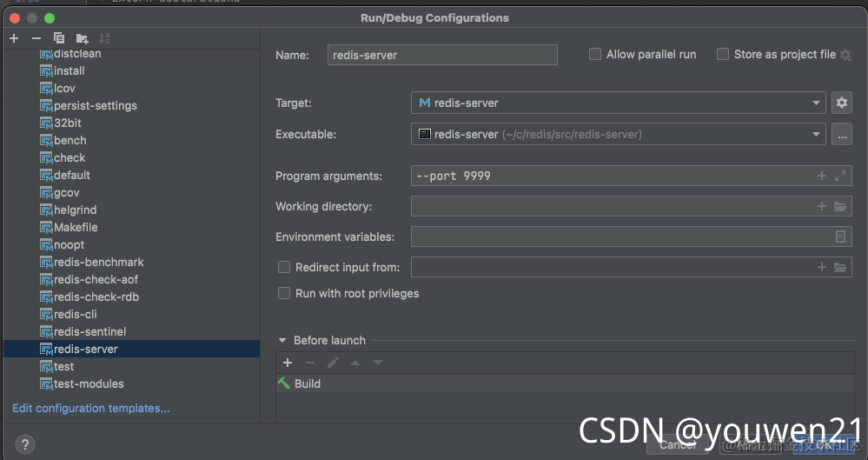Screen dimensions: 868x460
Task: Insert a macro into Working directory
Action: click(821, 206)
